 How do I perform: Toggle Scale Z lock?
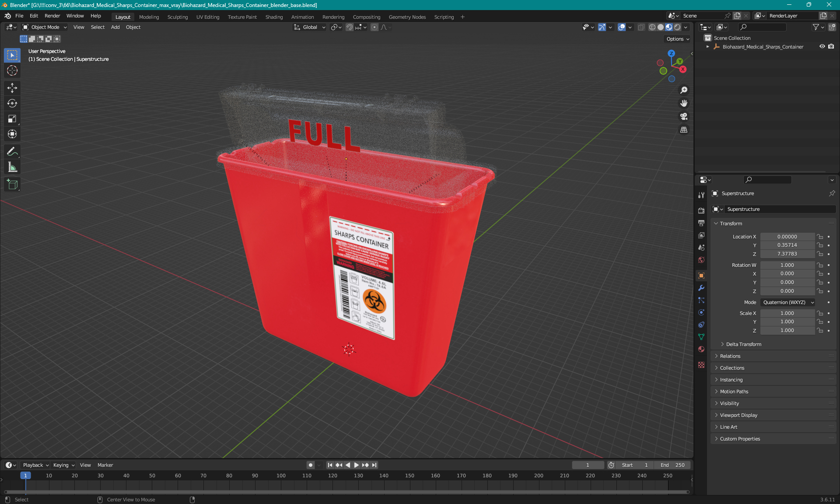click(820, 330)
